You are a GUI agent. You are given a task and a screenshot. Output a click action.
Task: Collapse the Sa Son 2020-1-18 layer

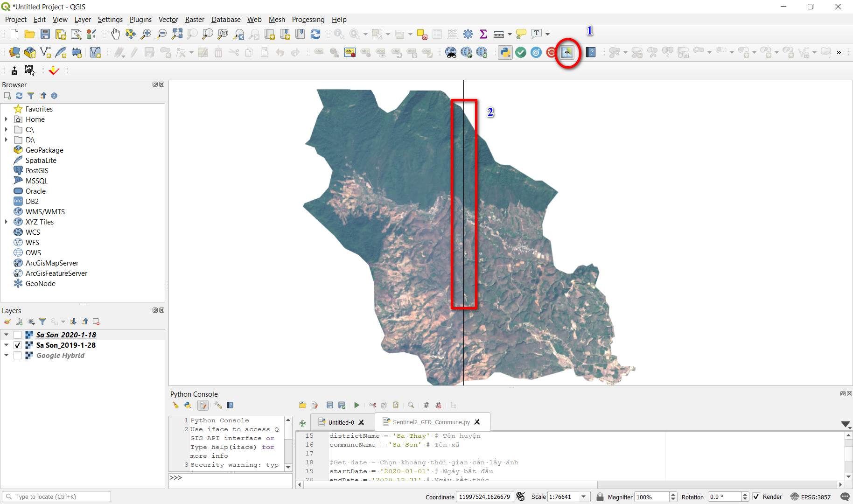point(6,335)
